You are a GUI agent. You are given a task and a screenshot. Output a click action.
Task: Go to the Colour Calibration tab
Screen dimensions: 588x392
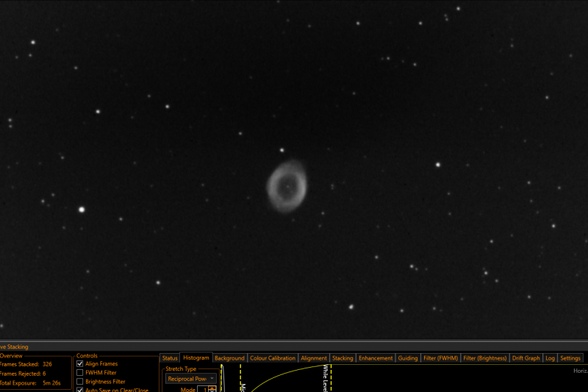tap(272, 358)
